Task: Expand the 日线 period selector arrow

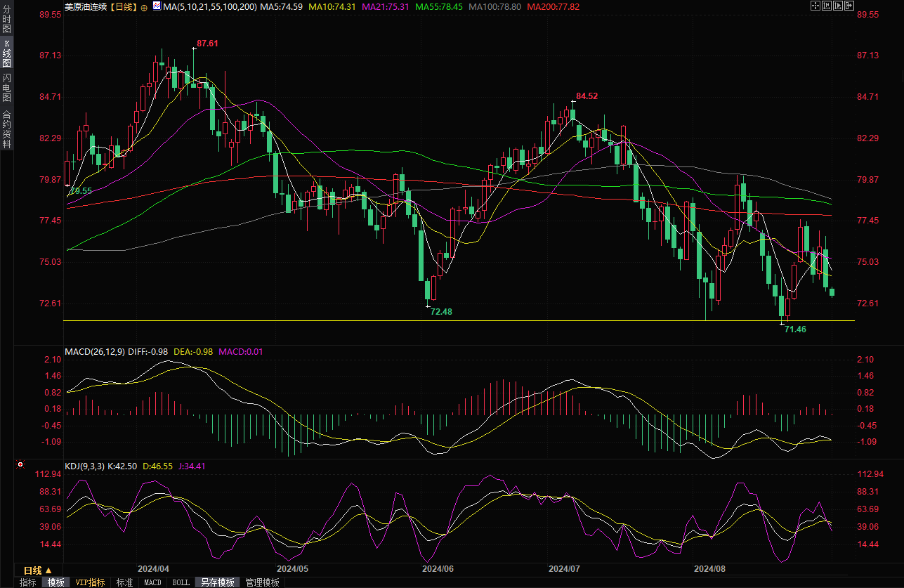Action: point(49,570)
